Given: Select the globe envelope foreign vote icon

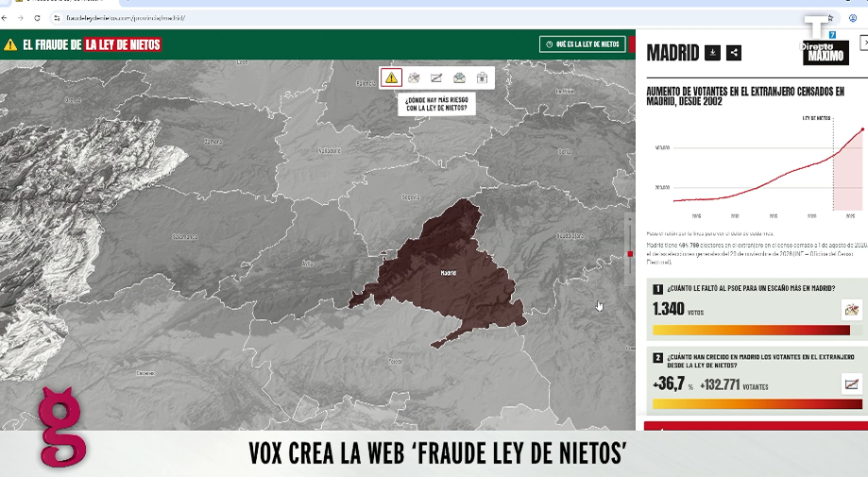Looking at the screenshot, I should click(459, 78).
